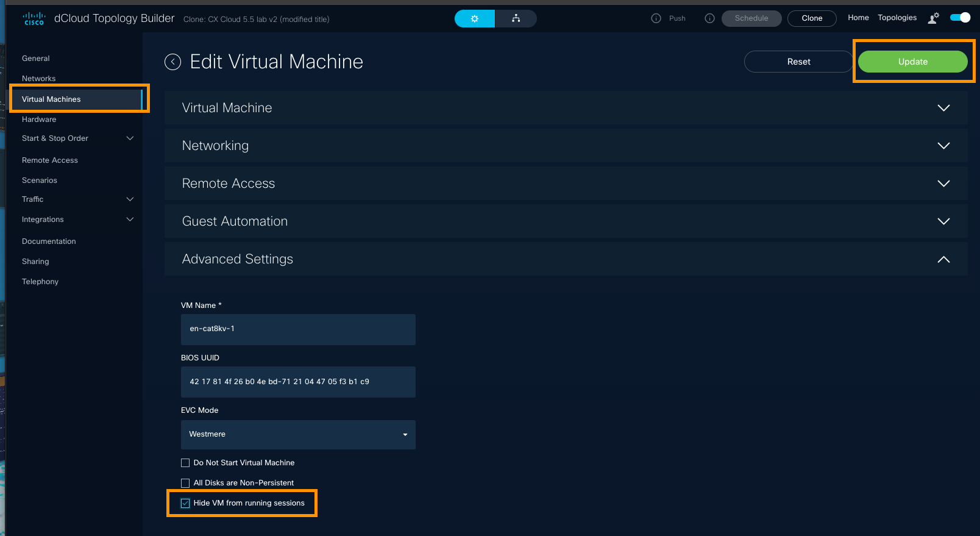The height and width of the screenshot is (536, 980).
Task: Click the Reset button
Action: pos(798,62)
